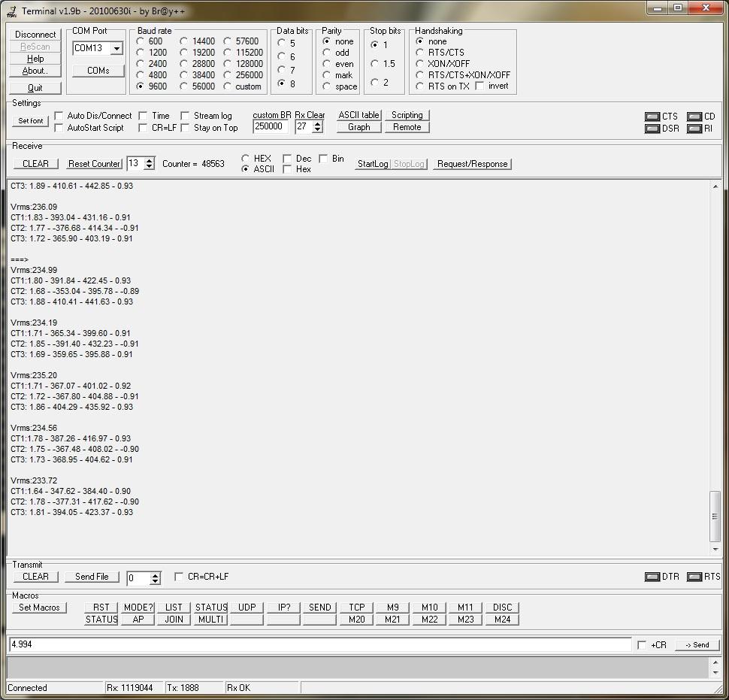Click the -> Send button
Viewport: 729px width, 700px height.
click(x=697, y=645)
